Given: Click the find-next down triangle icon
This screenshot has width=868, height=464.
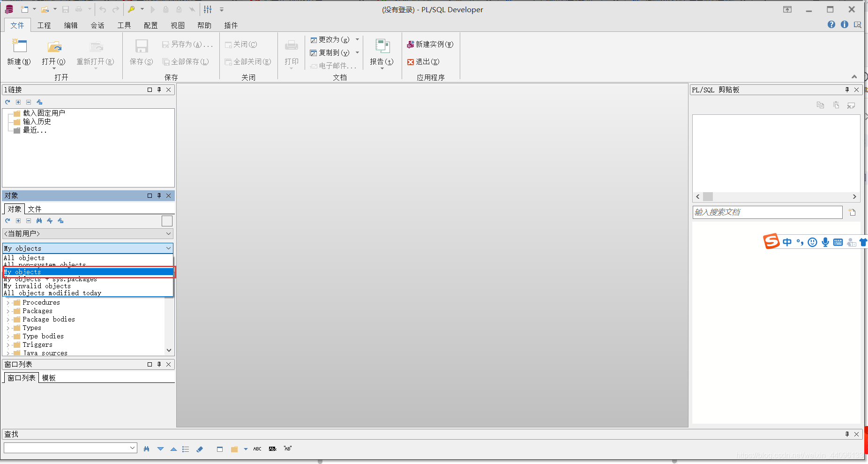Looking at the screenshot, I should (x=160, y=449).
